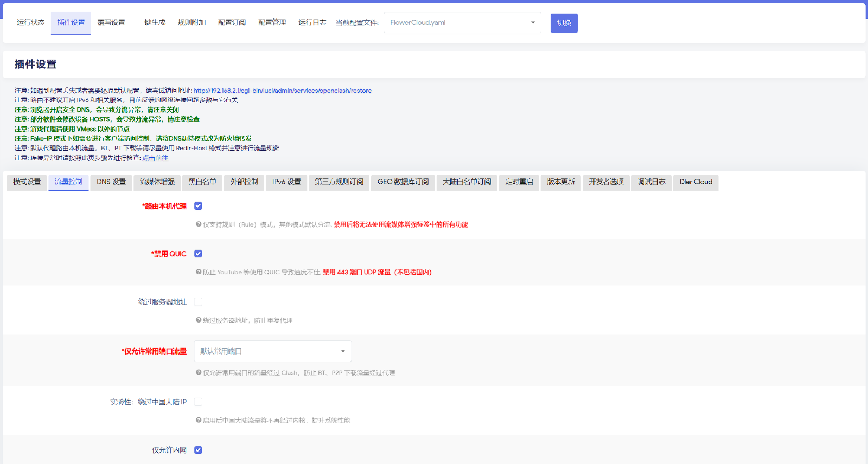
Task: Open the DNS 设置 sub-tab
Action: [111, 182]
